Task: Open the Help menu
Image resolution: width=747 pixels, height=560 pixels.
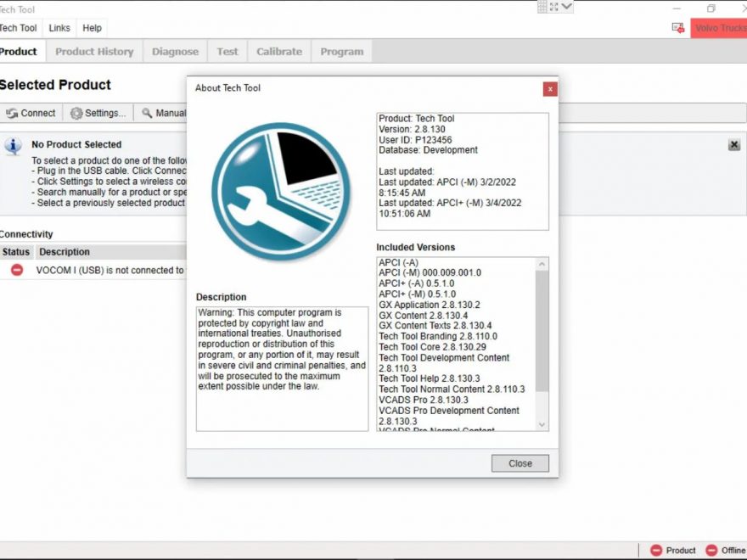Action: tap(92, 28)
